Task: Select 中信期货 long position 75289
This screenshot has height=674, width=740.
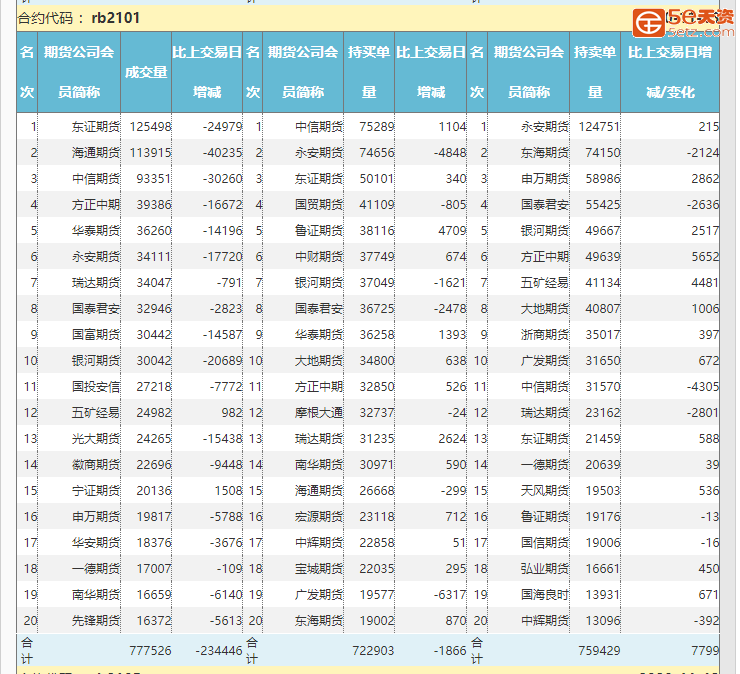Action: (x=377, y=126)
